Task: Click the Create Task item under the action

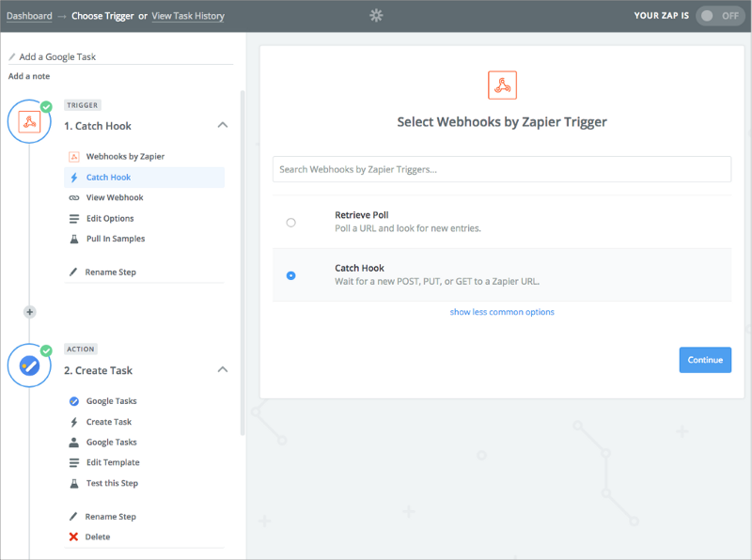Action: [109, 422]
